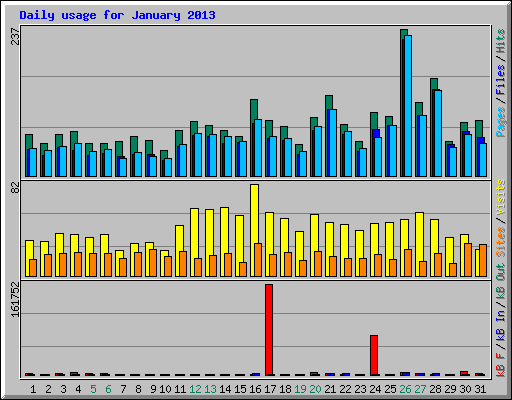Click the cyan pages bar on day 10
The image size is (512, 400).
tap(168, 167)
